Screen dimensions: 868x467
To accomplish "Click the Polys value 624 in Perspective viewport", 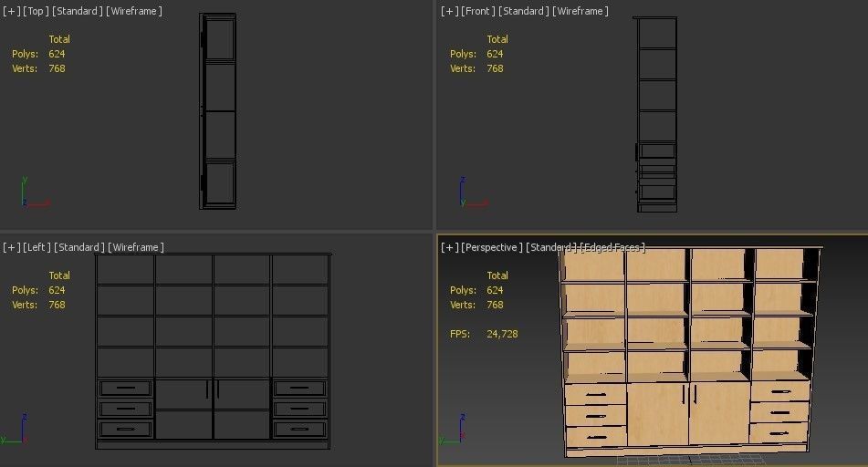I will coord(495,290).
